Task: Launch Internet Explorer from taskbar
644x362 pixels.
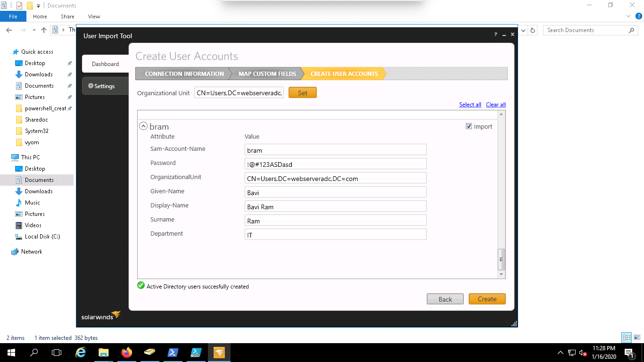Action: 81,353
